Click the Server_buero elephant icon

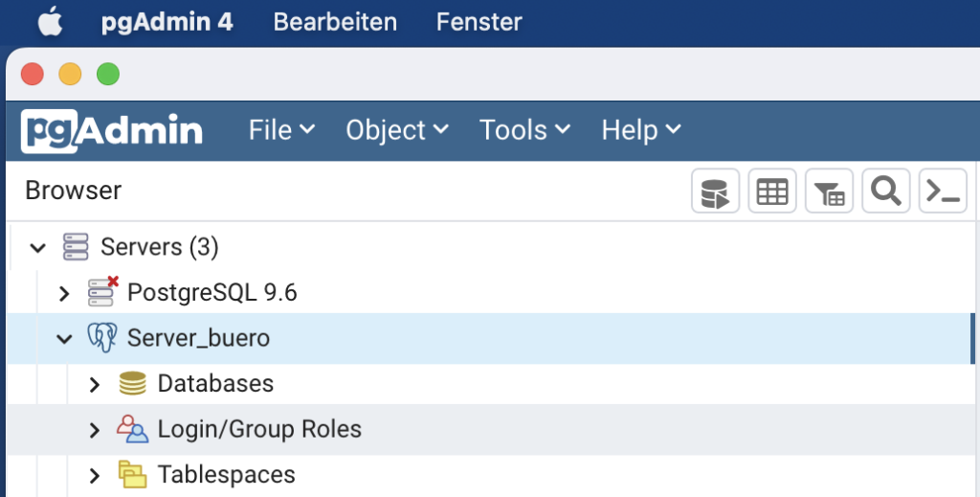(101, 338)
